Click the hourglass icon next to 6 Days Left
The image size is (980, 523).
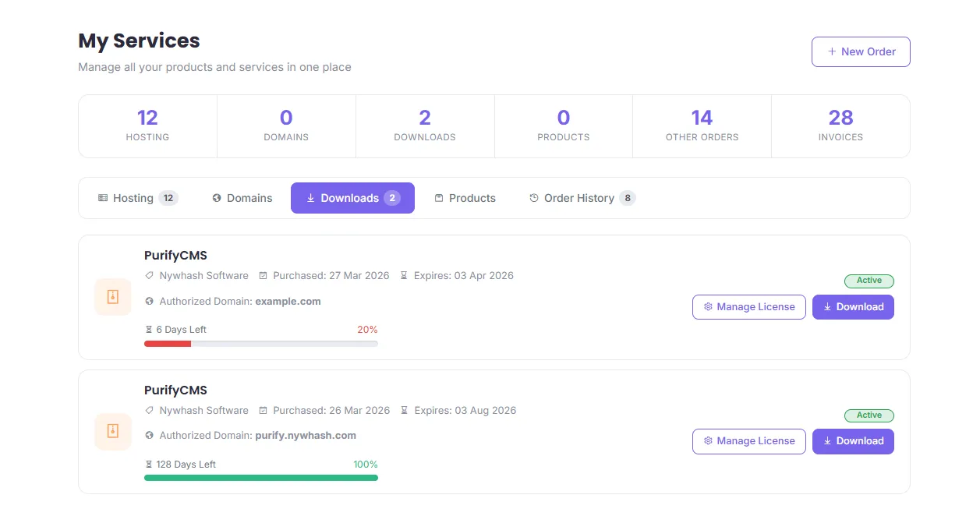(149, 330)
